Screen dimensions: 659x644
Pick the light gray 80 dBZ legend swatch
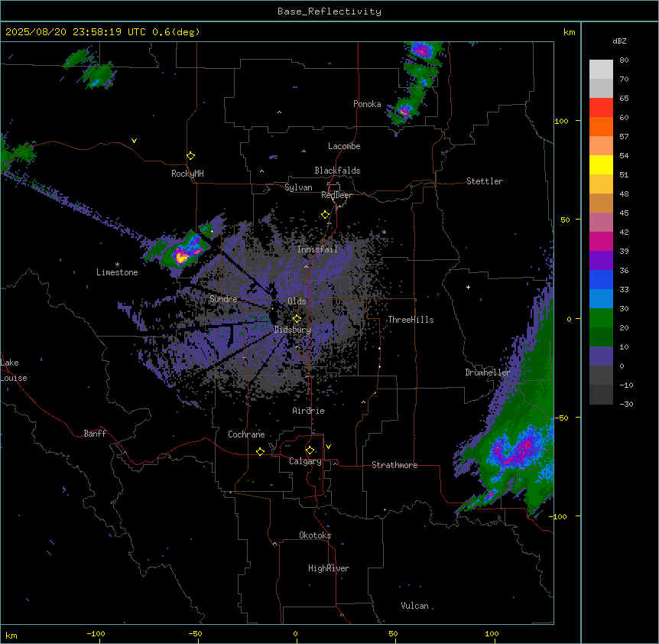[601, 69]
